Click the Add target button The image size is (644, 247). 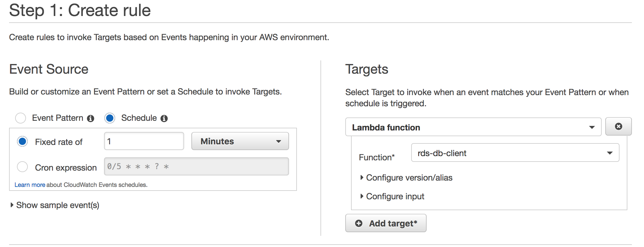point(386,223)
